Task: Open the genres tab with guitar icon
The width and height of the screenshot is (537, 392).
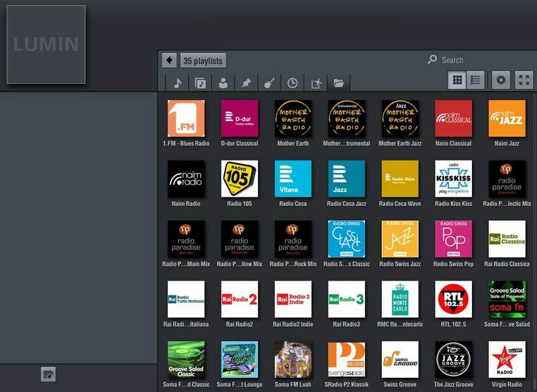Action: pos(269,83)
